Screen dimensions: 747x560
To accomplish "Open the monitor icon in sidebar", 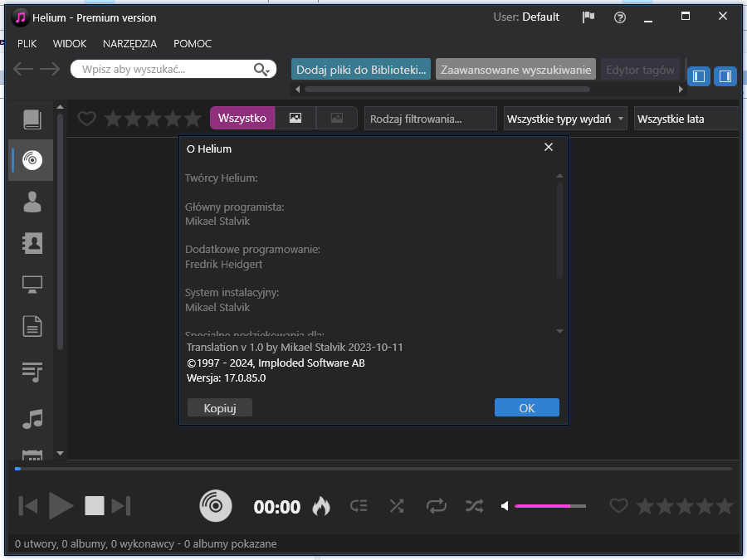I will click(x=32, y=285).
